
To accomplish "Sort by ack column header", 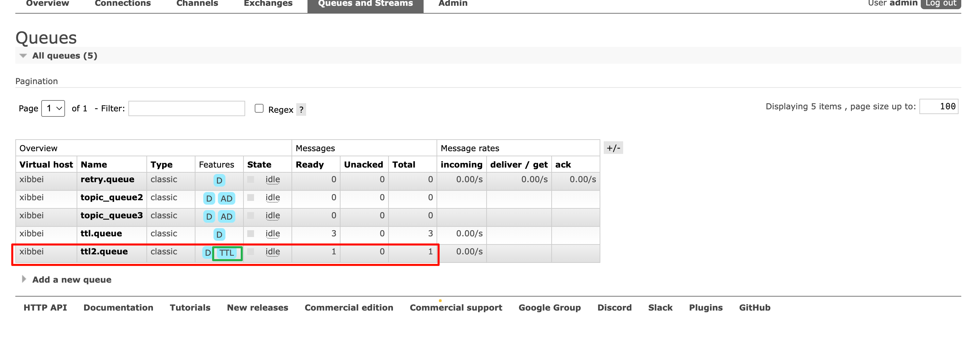I will (563, 165).
